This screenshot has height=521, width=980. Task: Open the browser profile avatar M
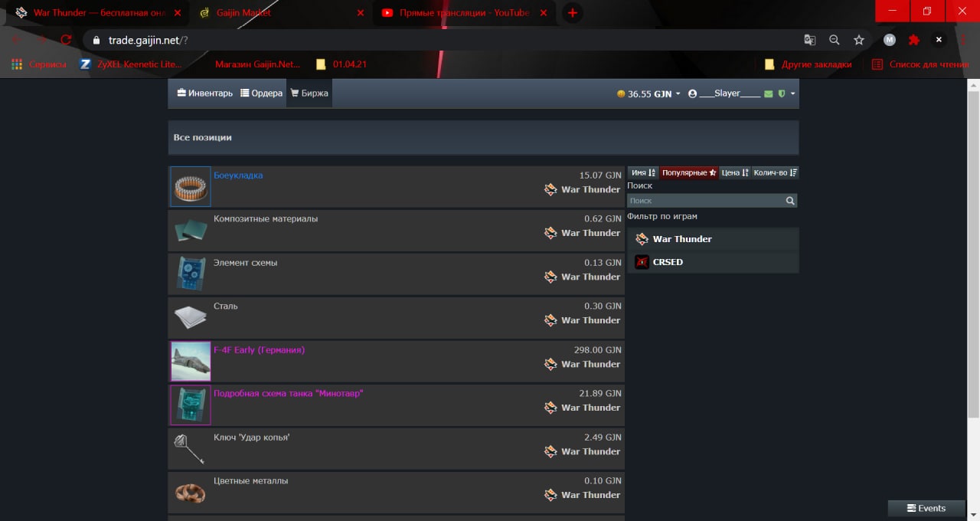pos(889,40)
